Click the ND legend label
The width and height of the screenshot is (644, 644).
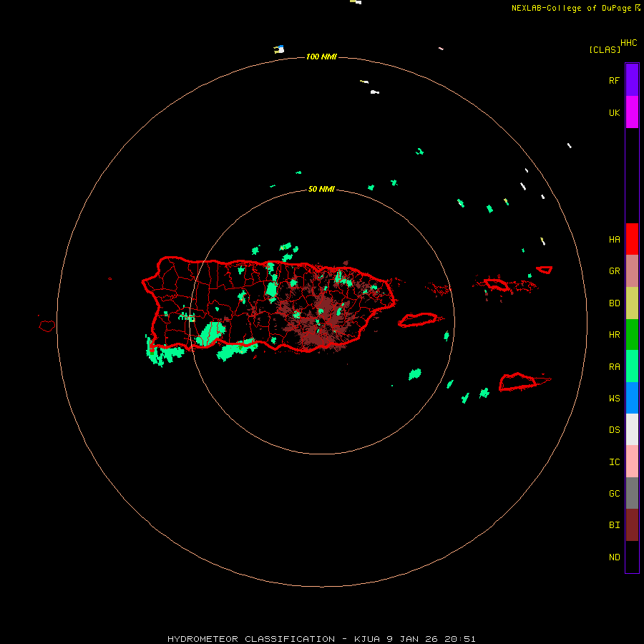614,557
